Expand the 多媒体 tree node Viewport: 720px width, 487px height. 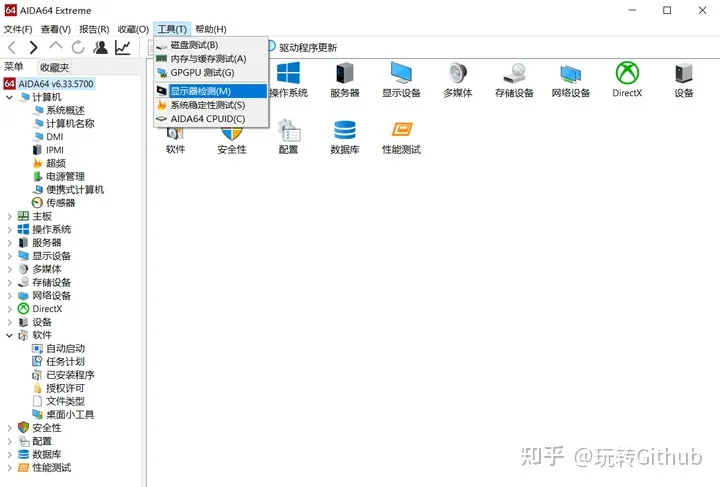(9, 269)
